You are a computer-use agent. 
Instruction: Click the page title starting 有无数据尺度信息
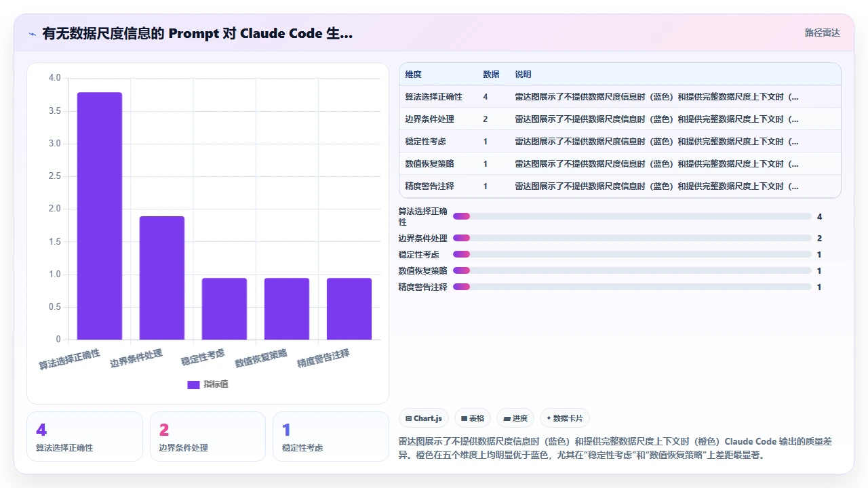(197, 33)
